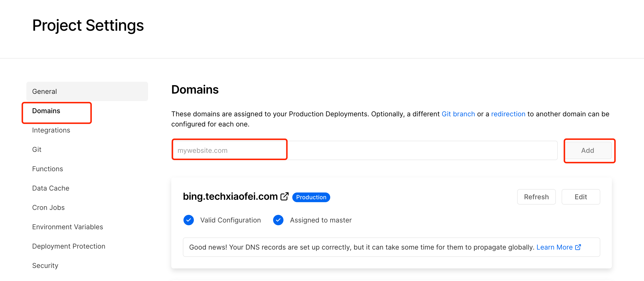Click the Refresh button external icon
The height and width of the screenshot is (281, 644).
pos(285,197)
